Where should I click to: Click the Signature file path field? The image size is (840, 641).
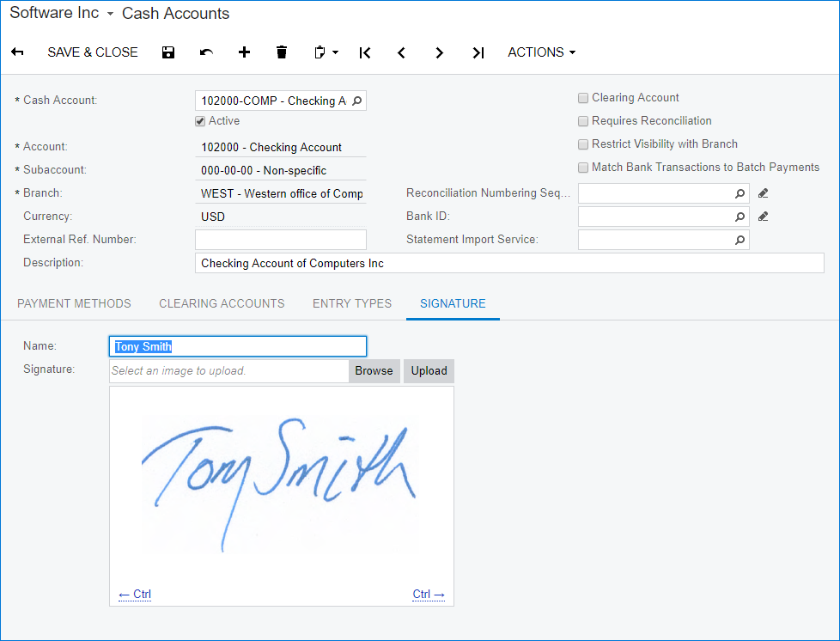coord(228,371)
